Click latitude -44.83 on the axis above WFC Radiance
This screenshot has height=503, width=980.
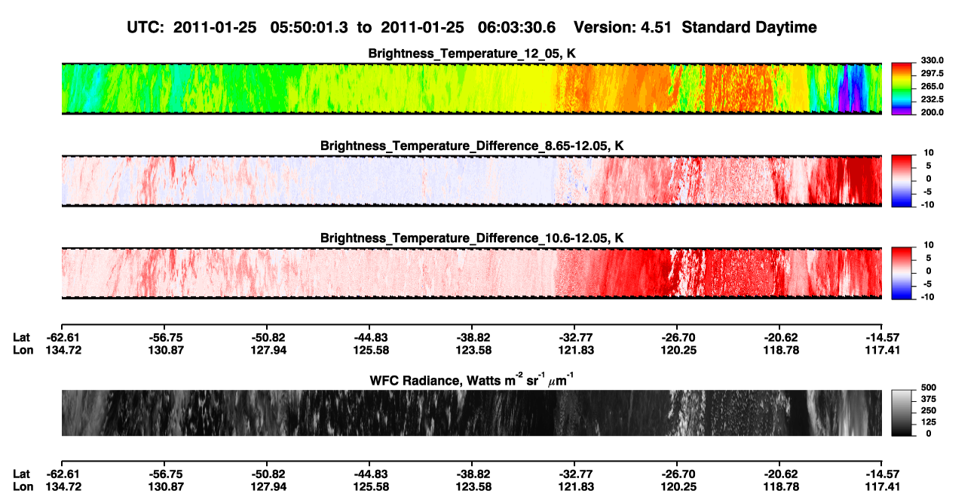coord(369,337)
